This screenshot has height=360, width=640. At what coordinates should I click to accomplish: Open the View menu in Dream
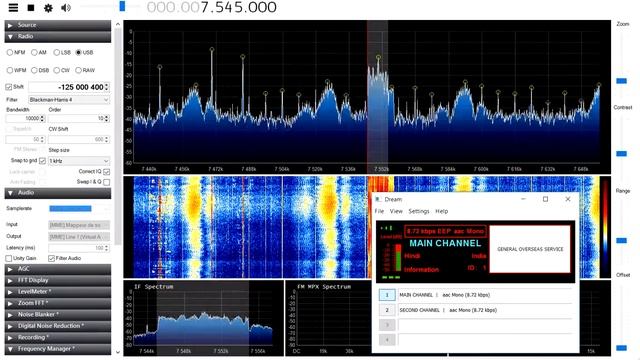click(396, 211)
